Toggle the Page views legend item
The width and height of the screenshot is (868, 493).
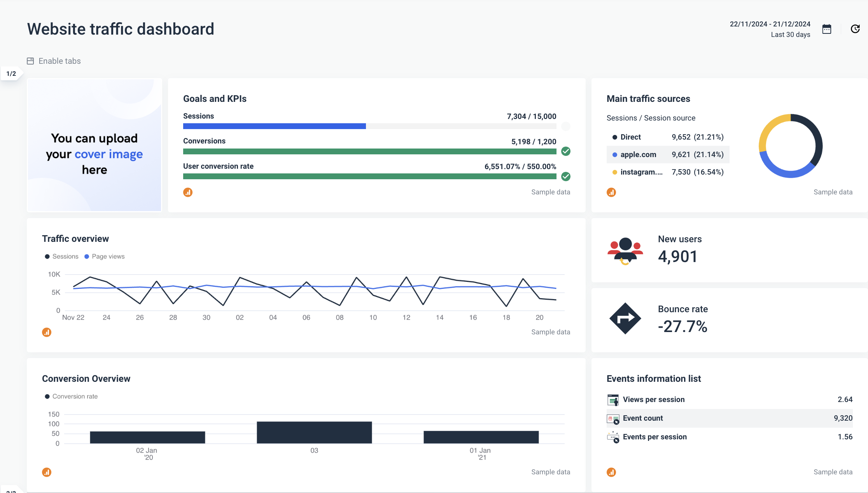coord(104,257)
